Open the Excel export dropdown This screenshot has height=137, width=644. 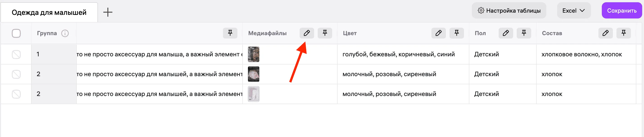pos(574,10)
